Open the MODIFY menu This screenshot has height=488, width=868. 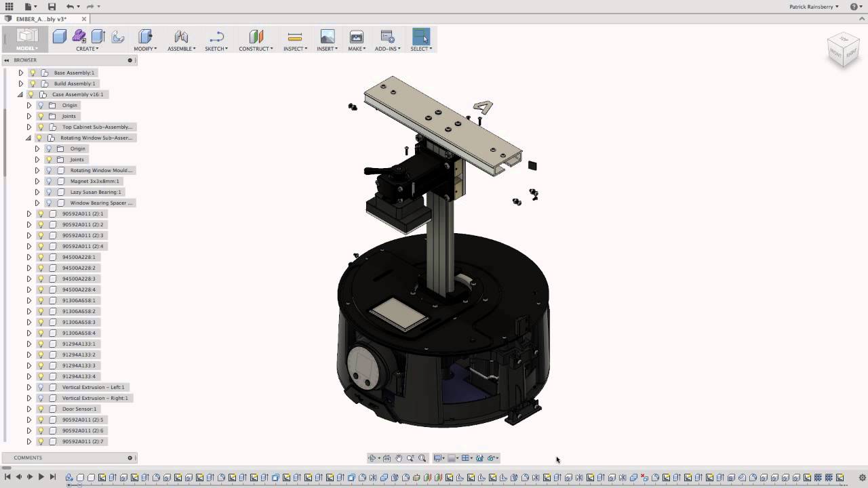click(145, 49)
